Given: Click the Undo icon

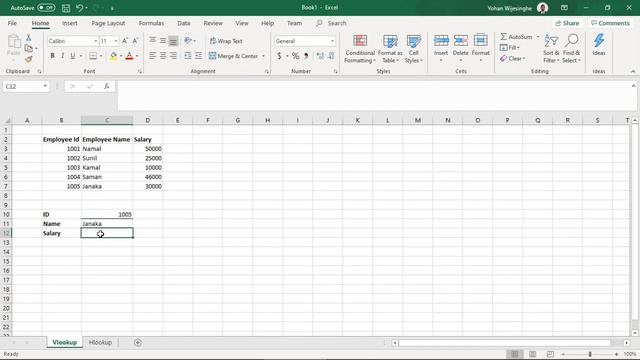Looking at the screenshot, I should 80,8.
